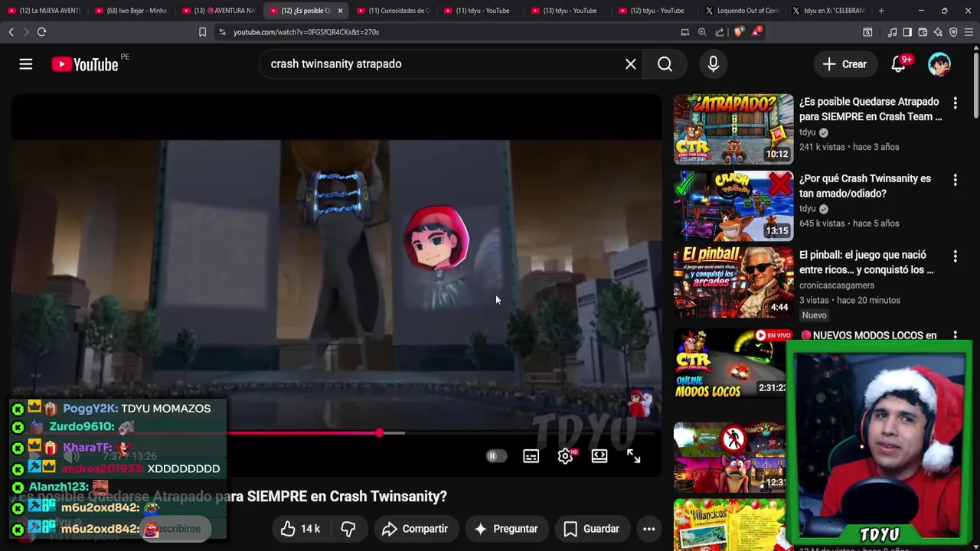Dislike the video
Image resolution: width=980 pixels, height=551 pixels.
click(x=348, y=529)
